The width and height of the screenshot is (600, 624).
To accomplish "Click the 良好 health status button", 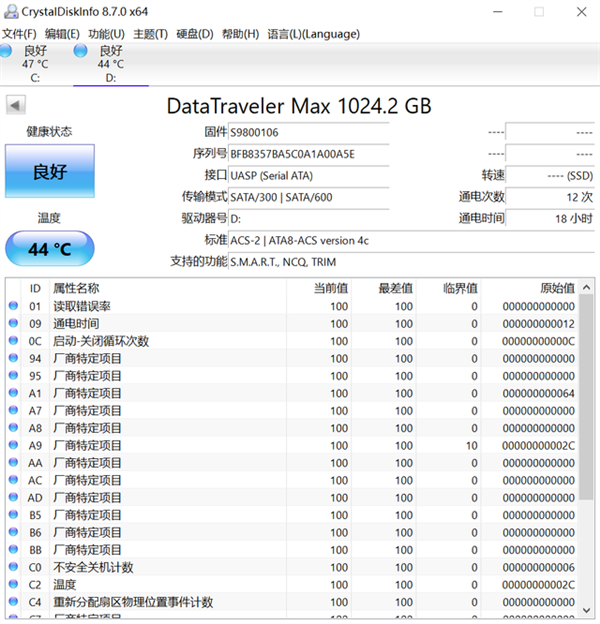I will click(50, 171).
